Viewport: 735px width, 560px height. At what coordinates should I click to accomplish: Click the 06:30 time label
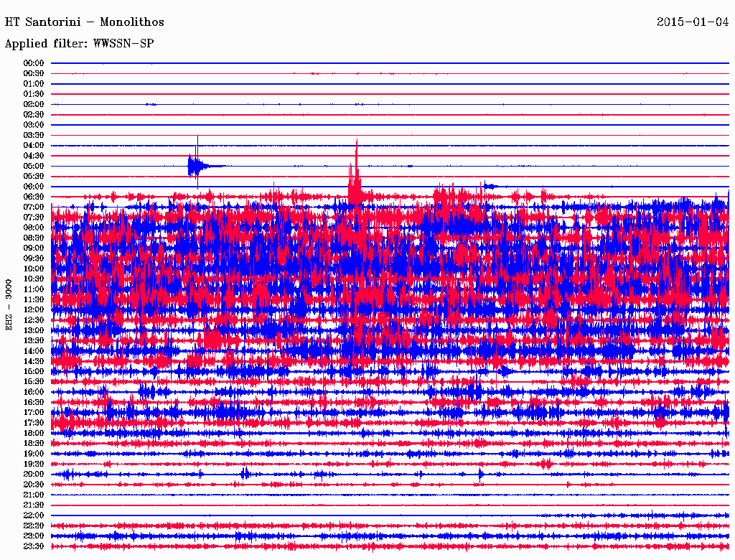point(33,197)
